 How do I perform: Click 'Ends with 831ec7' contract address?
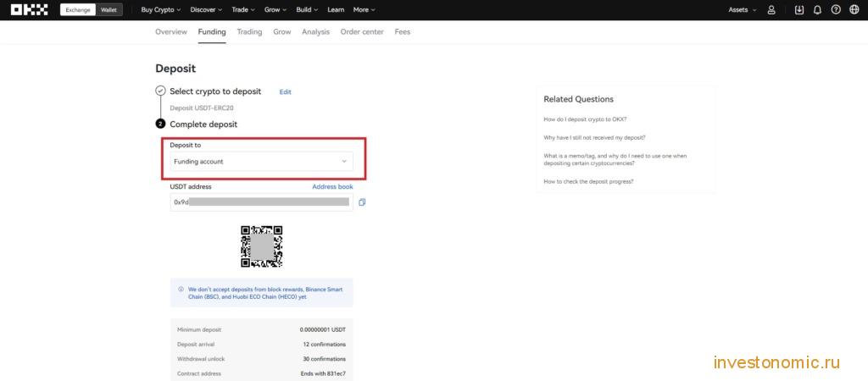tap(324, 374)
